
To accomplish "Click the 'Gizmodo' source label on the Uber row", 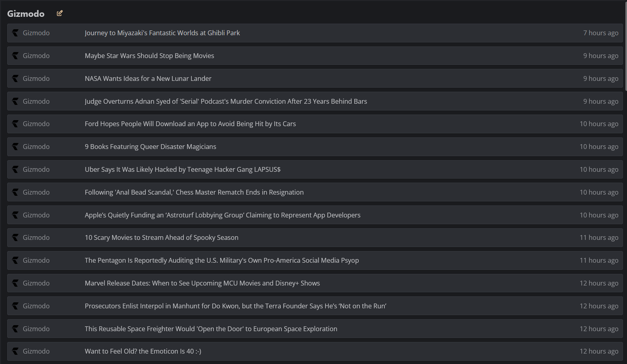I will pyautogui.click(x=36, y=169).
